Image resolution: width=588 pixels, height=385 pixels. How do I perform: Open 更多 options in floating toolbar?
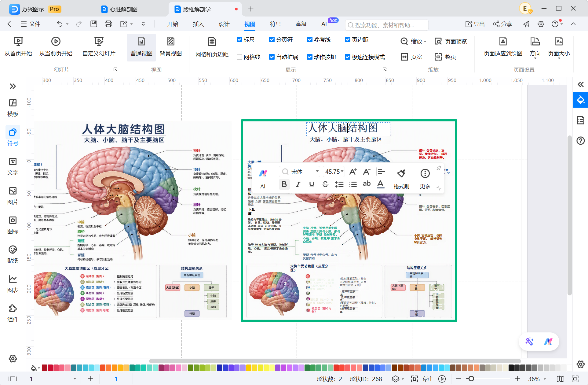coord(425,179)
